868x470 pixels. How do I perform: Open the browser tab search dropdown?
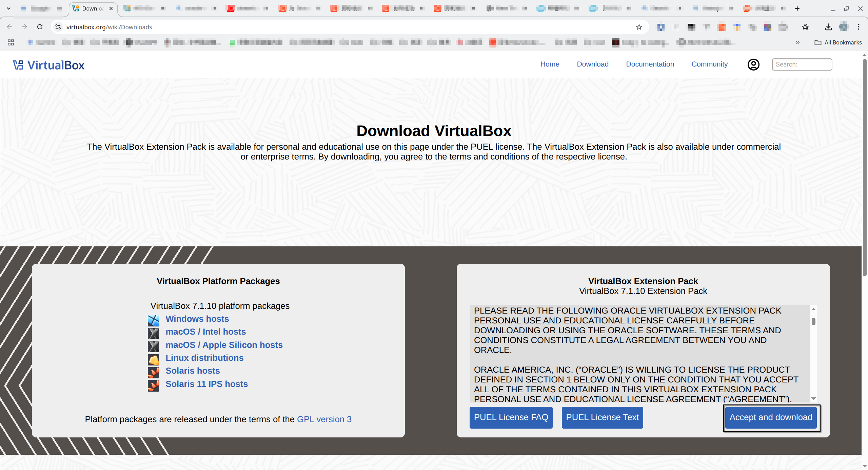[8, 8]
